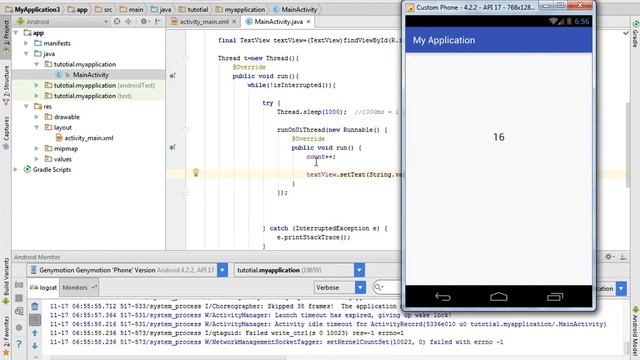Tap the emulator Recent apps button

click(x=555, y=297)
